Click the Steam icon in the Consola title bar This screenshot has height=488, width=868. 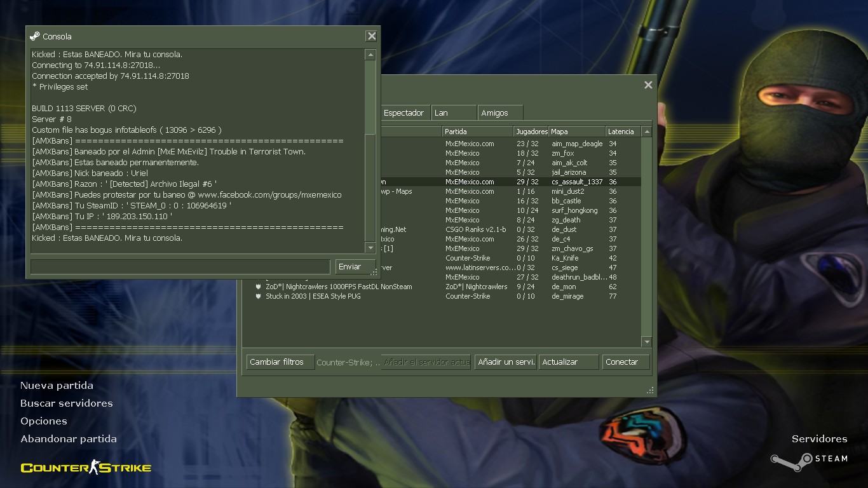click(x=35, y=36)
